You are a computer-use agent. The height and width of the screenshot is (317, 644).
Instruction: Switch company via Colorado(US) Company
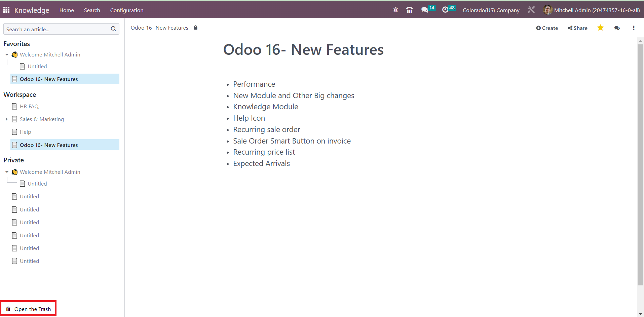point(491,10)
